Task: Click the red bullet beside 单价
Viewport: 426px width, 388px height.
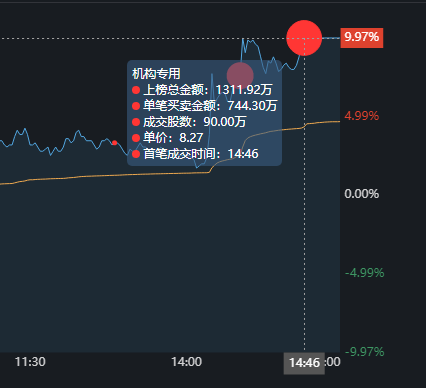Action: click(x=136, y=138)
